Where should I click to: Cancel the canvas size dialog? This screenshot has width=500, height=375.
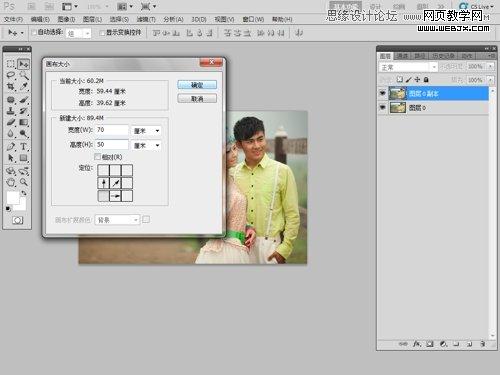(197, 99)
